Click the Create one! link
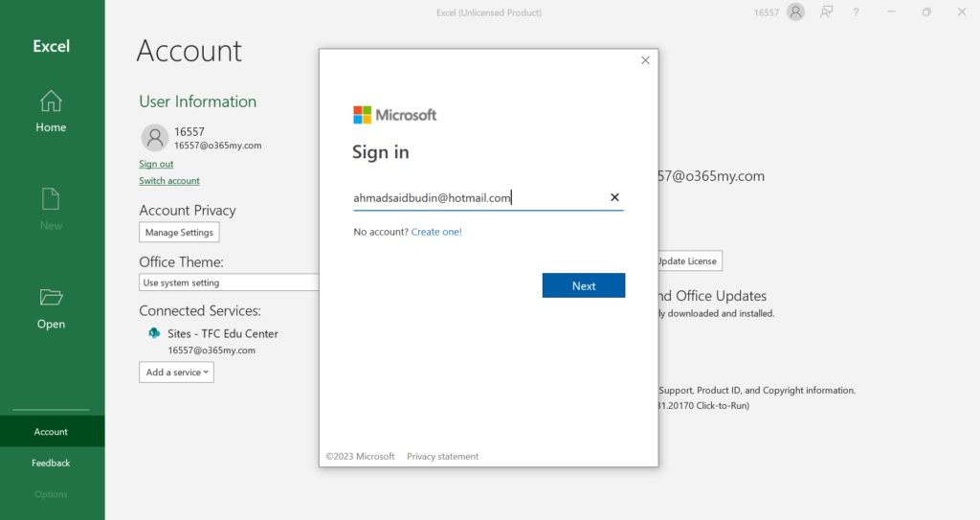The width and height of the screenshot is (980, 520). (x=436, y=232)
